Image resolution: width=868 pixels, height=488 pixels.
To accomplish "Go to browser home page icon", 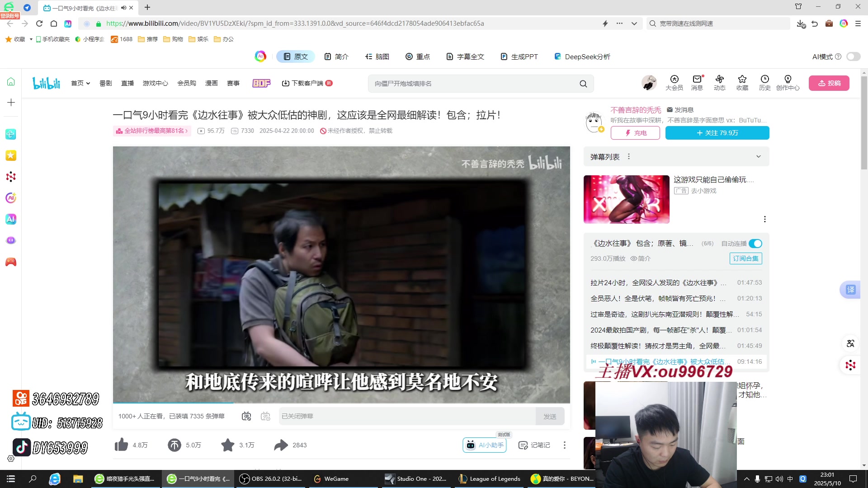I will click(x=54, y=23).
